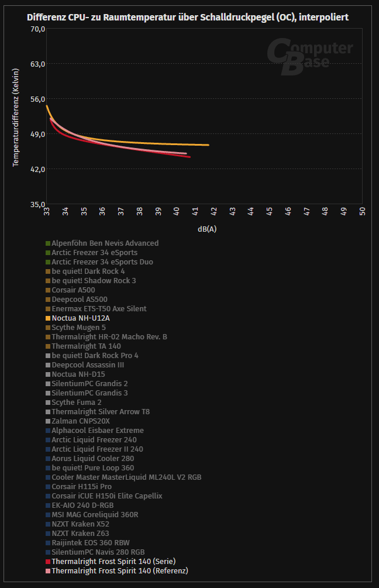Click the orange Noctua NH-U12A color square

click(48, 318)
